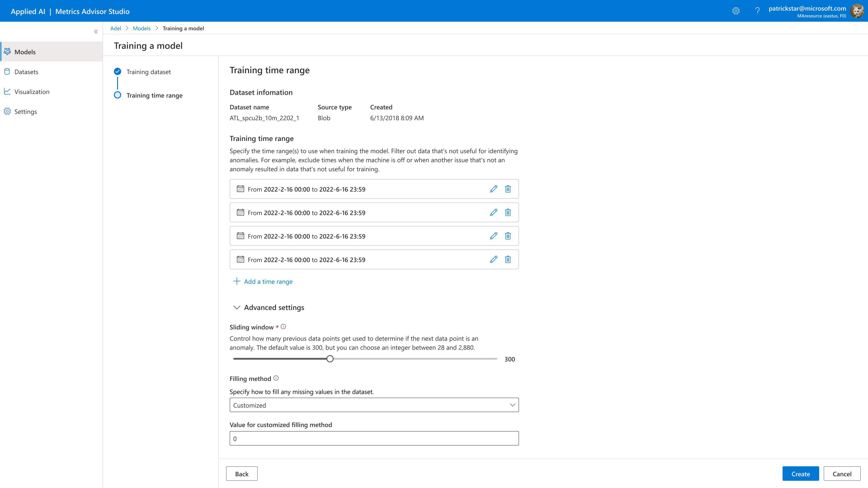Open the Filling method Customized dropdown

[x=374, y=405]
